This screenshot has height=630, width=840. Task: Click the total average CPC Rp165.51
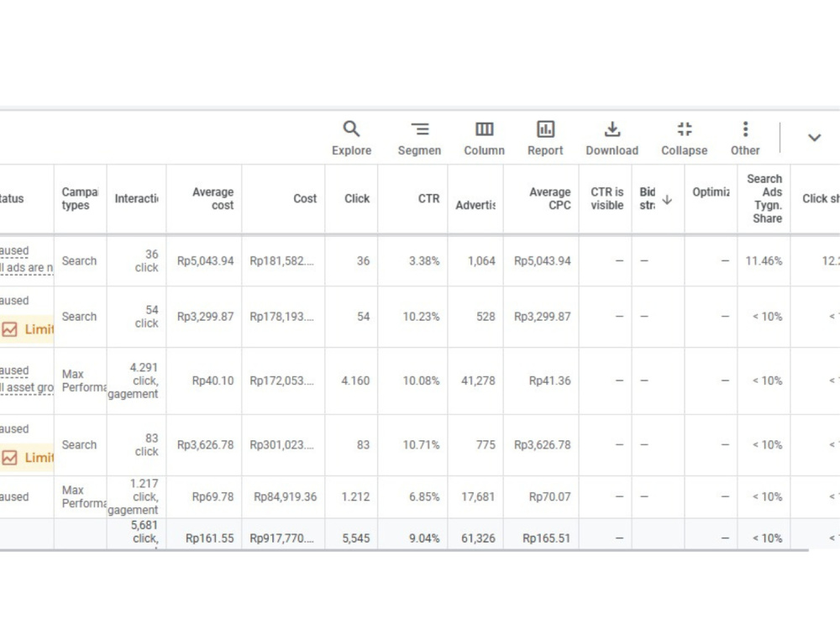pos(547,538)
